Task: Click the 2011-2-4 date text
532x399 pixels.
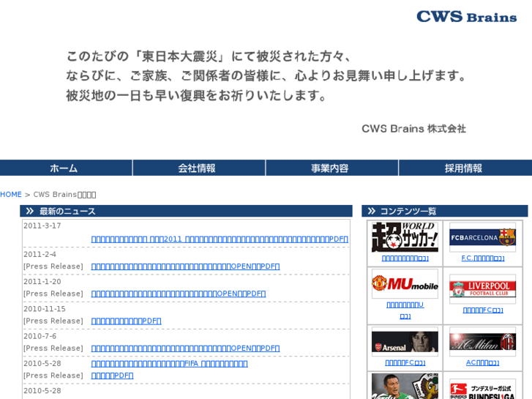Action: [40, 254]
